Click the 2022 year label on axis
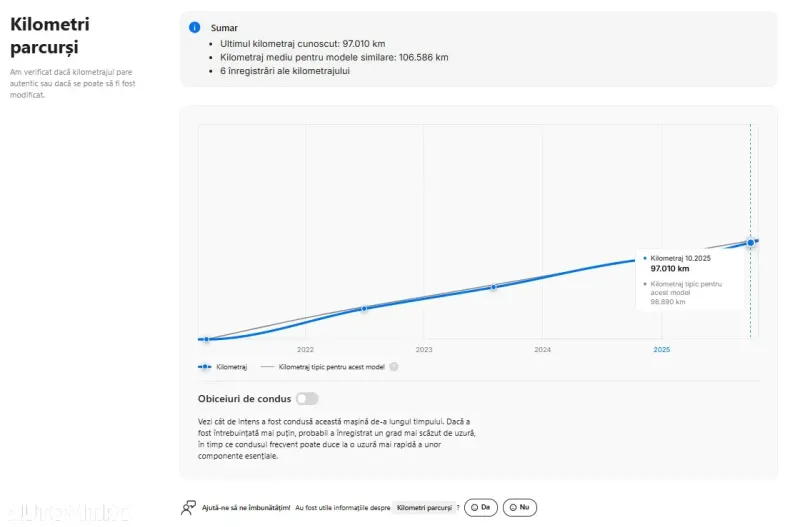Screen dimensions: 790x527 point(305,350)
